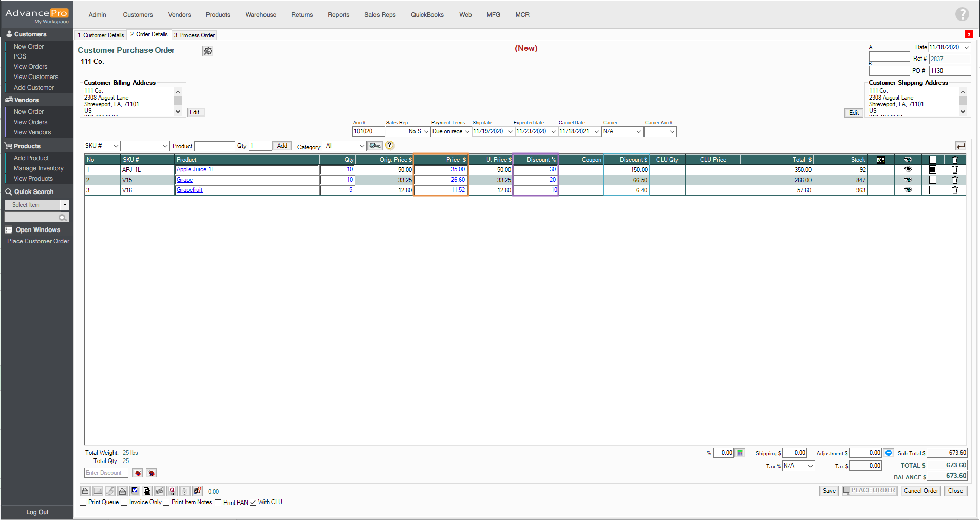This screenshot has width=980, height=520.
Task: Click the enter-arrow icon above the items table
Action: [960, 146]
